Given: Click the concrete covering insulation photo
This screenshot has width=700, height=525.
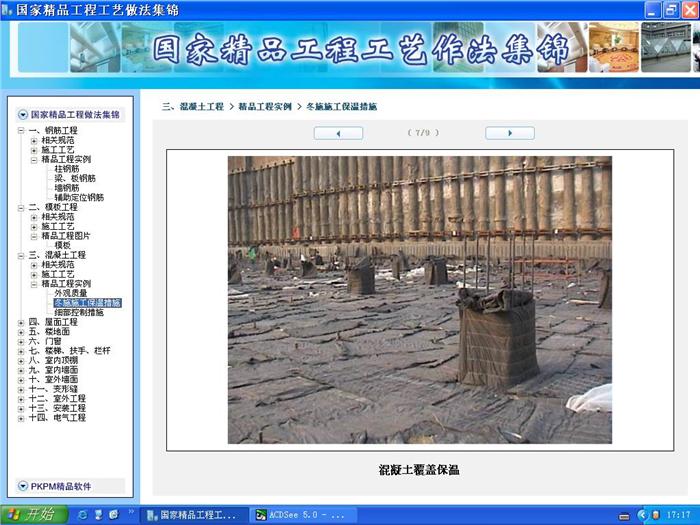Looking at the screenshot, I should pyautogui.click(x=419, y=299).
